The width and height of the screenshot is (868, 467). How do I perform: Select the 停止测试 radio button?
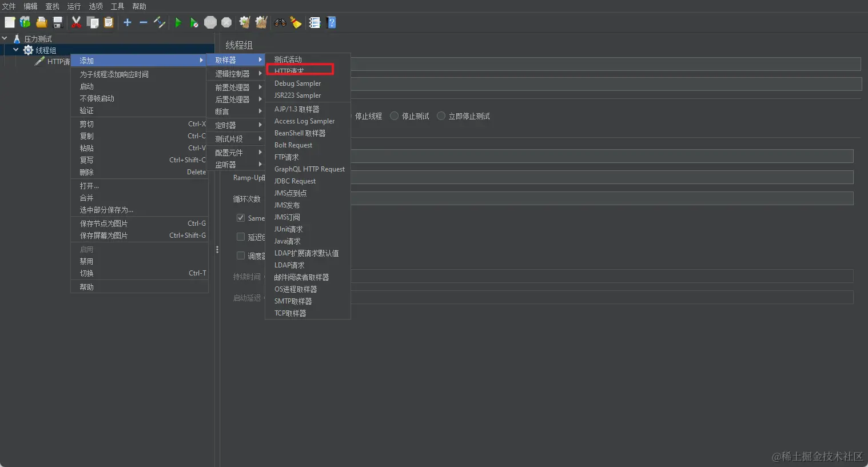point(394,115)
